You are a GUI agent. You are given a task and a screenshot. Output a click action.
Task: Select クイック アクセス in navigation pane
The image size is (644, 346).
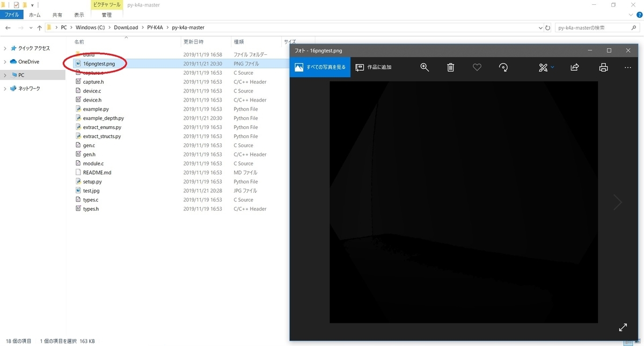[x=34, y=48]
